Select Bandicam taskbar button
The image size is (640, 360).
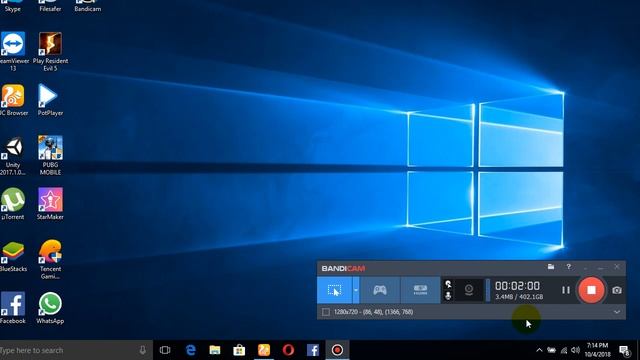click(337, 350)
